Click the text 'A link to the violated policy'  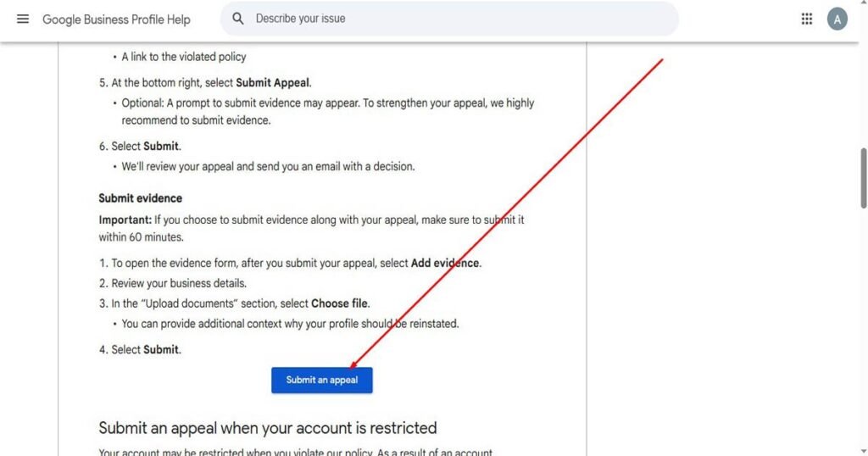click(184, 57)
